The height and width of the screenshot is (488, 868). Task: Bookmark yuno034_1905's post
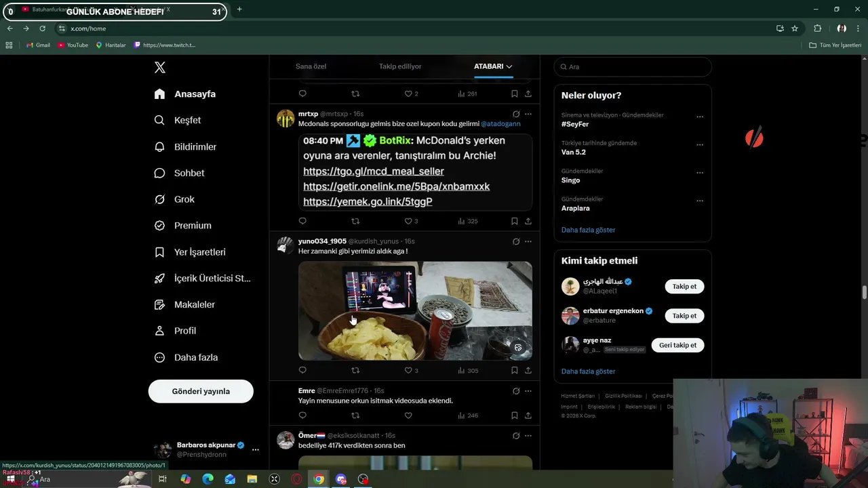click(x=515, y=371)
